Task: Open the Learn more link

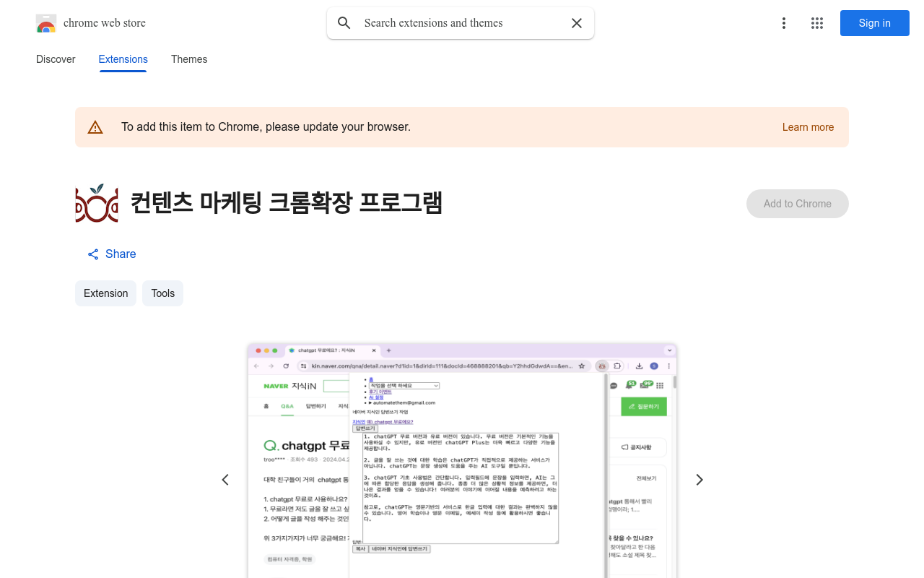Action: [808, 127]
